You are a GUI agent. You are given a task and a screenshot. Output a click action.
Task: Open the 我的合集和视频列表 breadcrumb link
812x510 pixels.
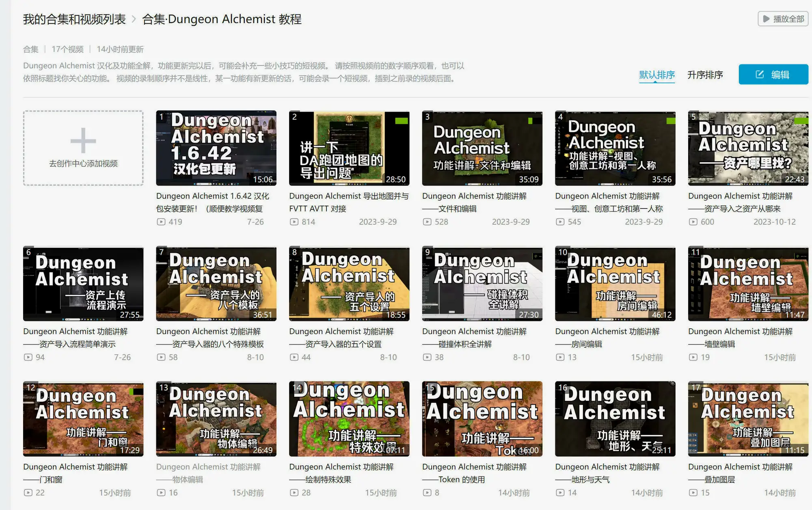tap(74, 19)
